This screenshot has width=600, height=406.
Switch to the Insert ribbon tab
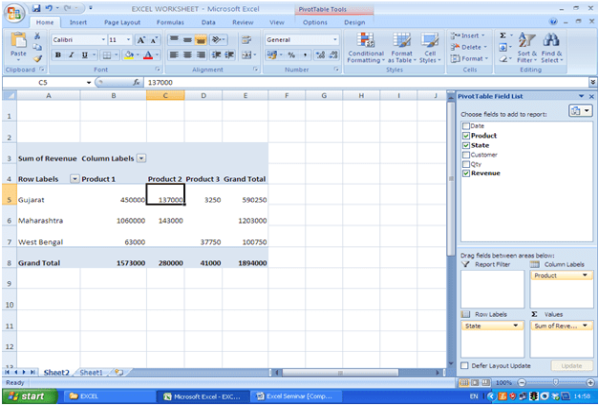pyautogui.click(x=78, y=21)
